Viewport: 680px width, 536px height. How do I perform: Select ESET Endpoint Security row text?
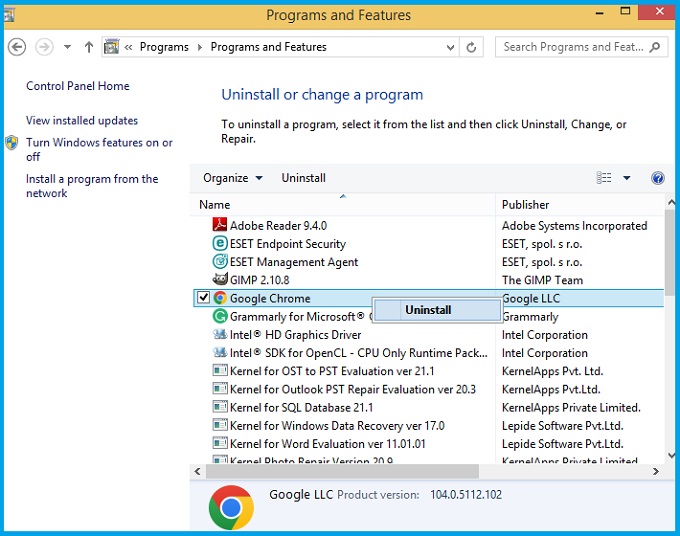pyautogui.click(x=288, y=244)
